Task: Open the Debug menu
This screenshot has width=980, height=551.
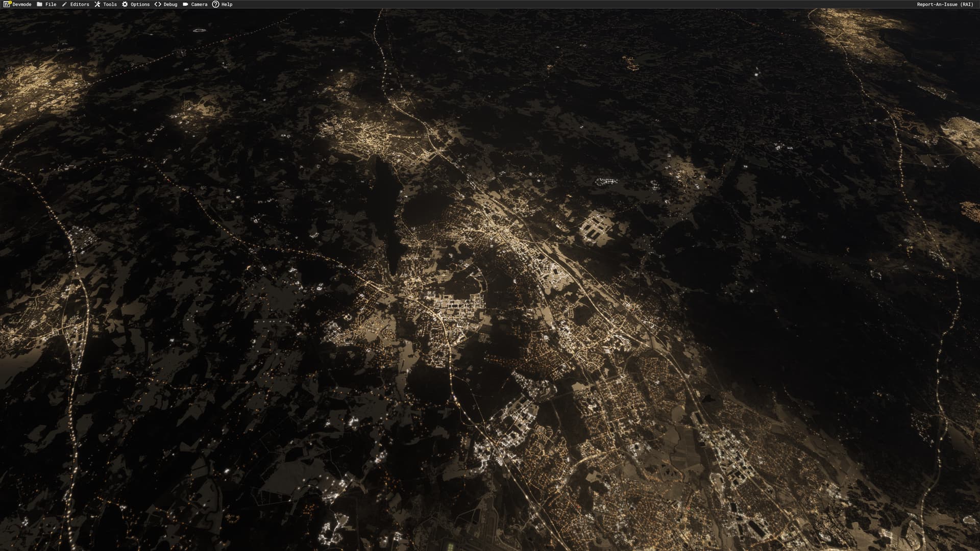Action: point(170,4)
